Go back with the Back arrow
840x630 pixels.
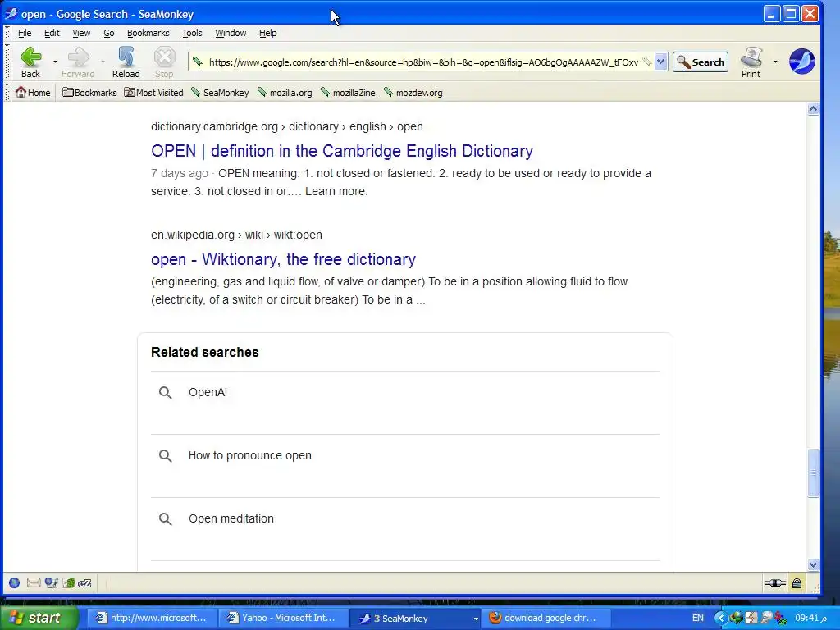30,62
